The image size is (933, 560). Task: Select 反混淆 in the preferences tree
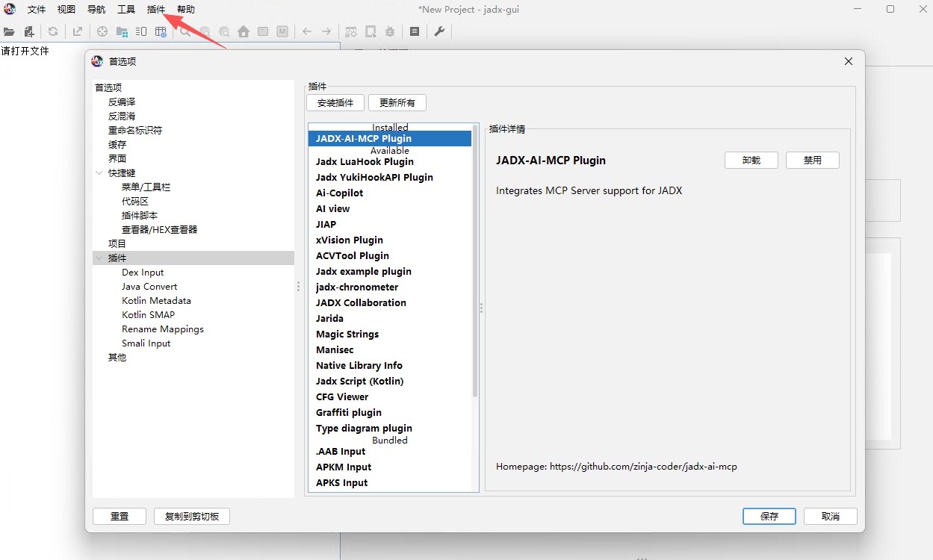(122, 116)
